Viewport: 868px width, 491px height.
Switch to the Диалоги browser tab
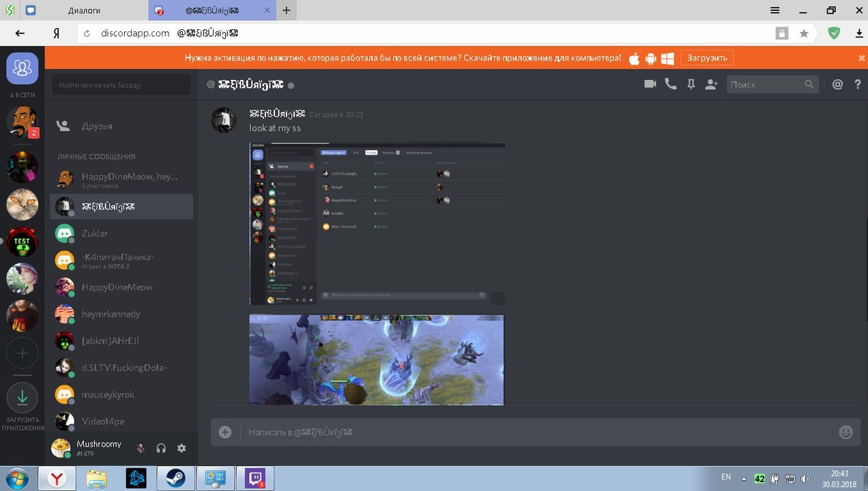click(x=85, y=10)
